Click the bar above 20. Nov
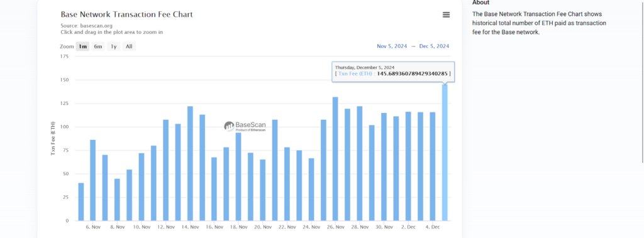Screen dimensions: 644x238 click(x=263, y=190)
